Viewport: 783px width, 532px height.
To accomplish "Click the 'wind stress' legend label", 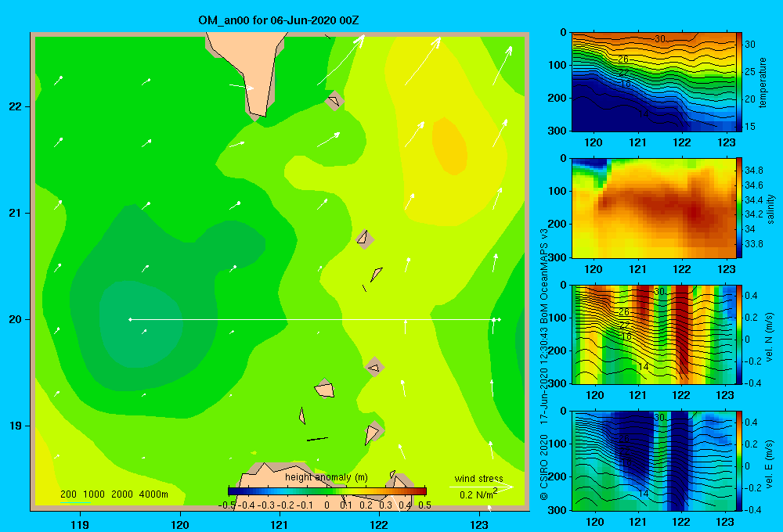I will 479,479.
